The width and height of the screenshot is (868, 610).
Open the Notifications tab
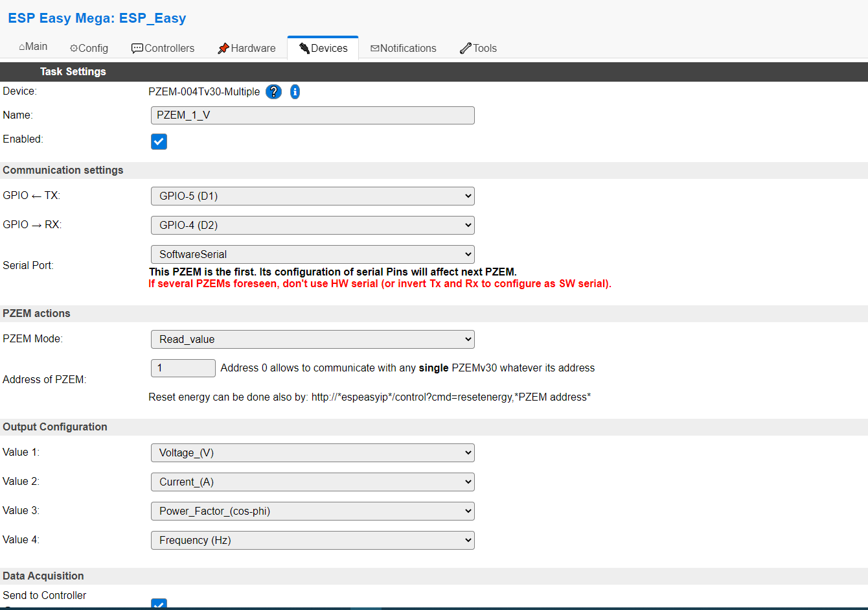404,48
